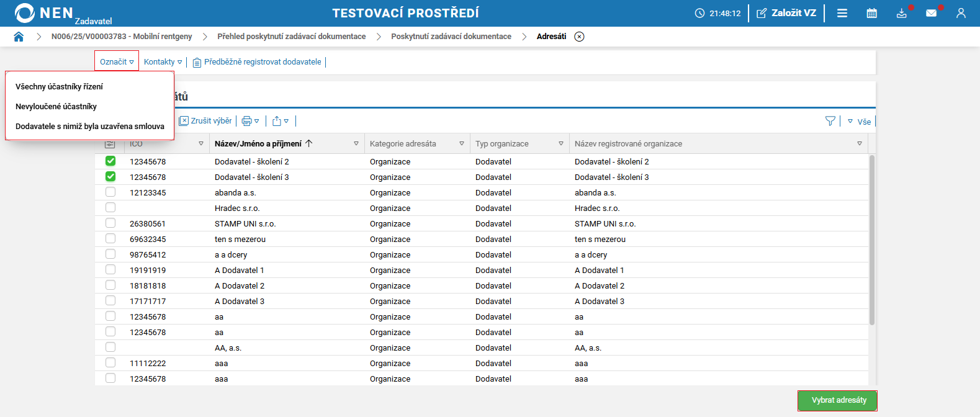The image size is (980, 417).
Task: Open the hamburger menu icon
Action: pos(842,13)
